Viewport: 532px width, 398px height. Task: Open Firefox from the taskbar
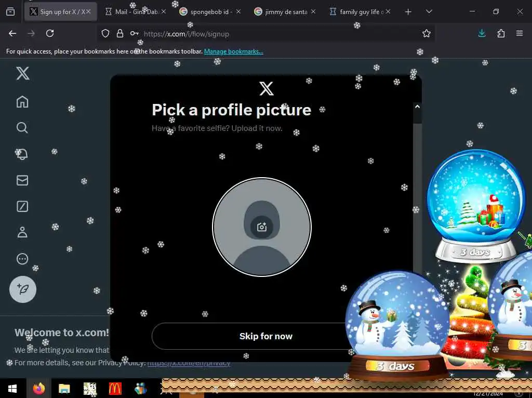pyautogui.click(x=38, y=389)
